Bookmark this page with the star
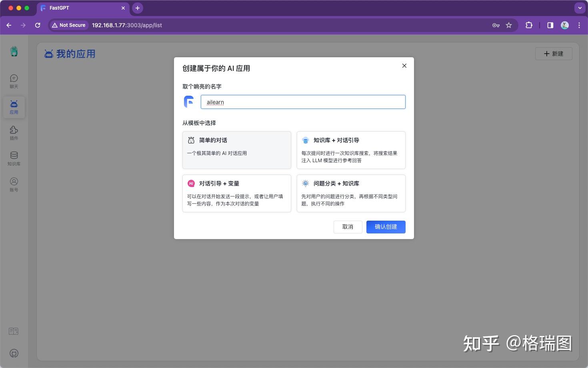Screen dimensions: 588x368 click(509, 25)
